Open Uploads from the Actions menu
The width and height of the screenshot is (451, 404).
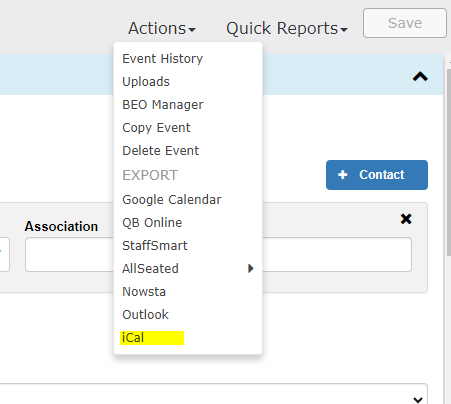click(146, 82)
